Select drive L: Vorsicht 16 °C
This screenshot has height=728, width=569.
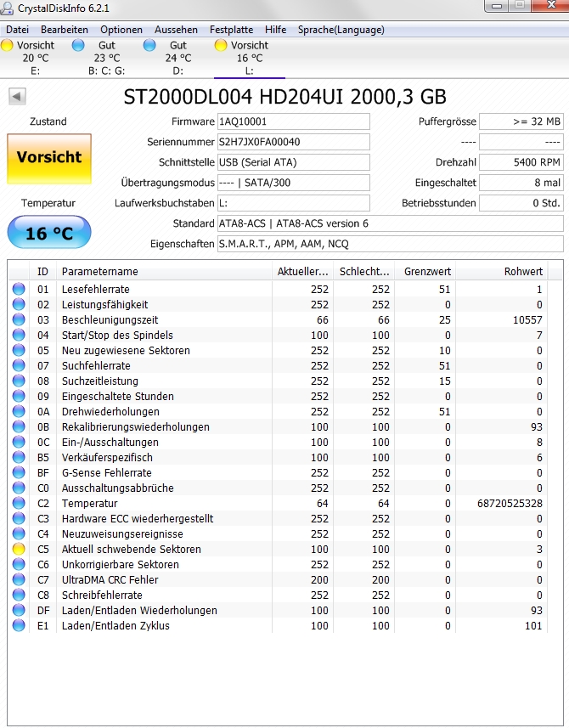[x=249, y=58]
